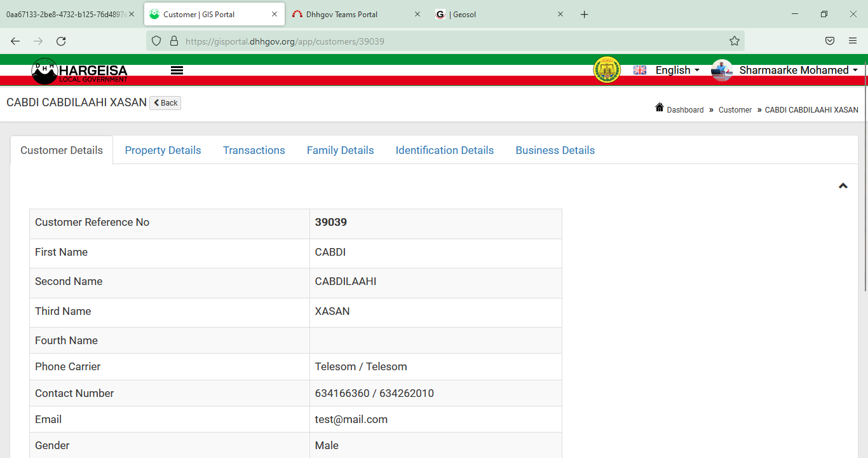Click the round government emblem icon
Screen dimensions: 868x458
pyautogui.click(x=607, y=70)
